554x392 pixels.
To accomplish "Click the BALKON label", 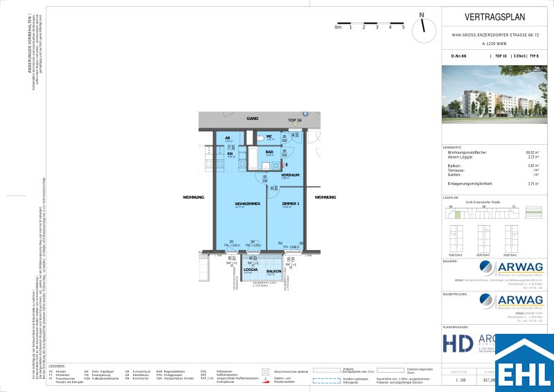I will 274,271.
